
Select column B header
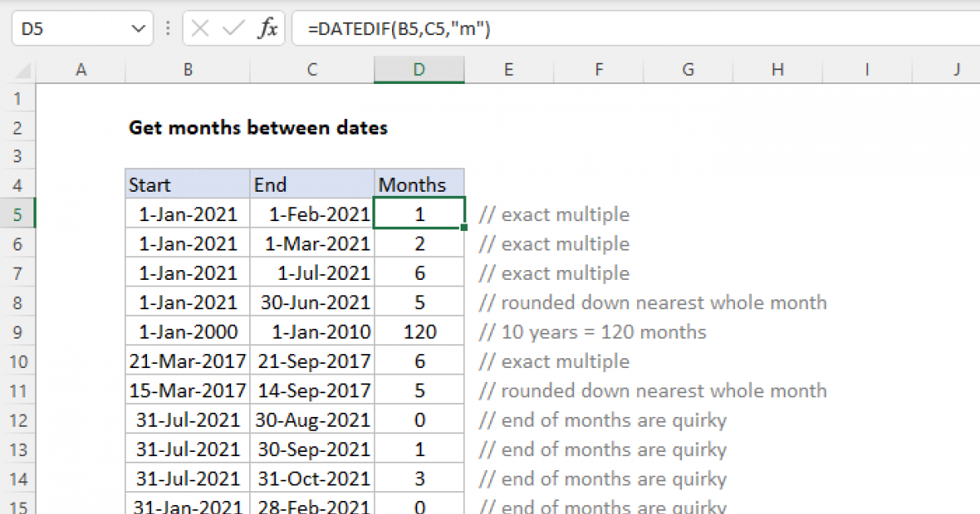188,70
